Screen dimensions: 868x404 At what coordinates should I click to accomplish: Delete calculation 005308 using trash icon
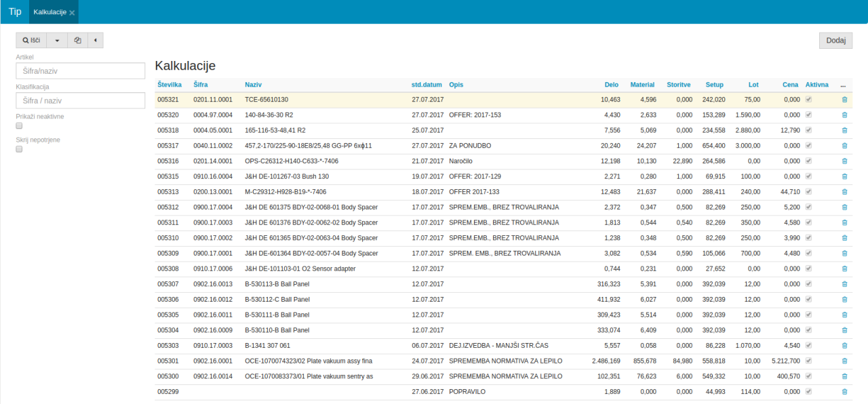click(844, 268)
